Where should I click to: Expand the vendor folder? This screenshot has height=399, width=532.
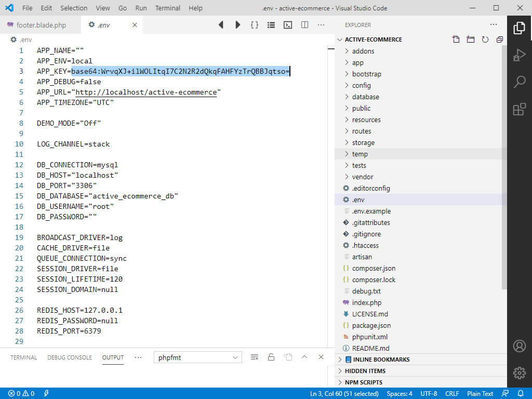point(362,177)
